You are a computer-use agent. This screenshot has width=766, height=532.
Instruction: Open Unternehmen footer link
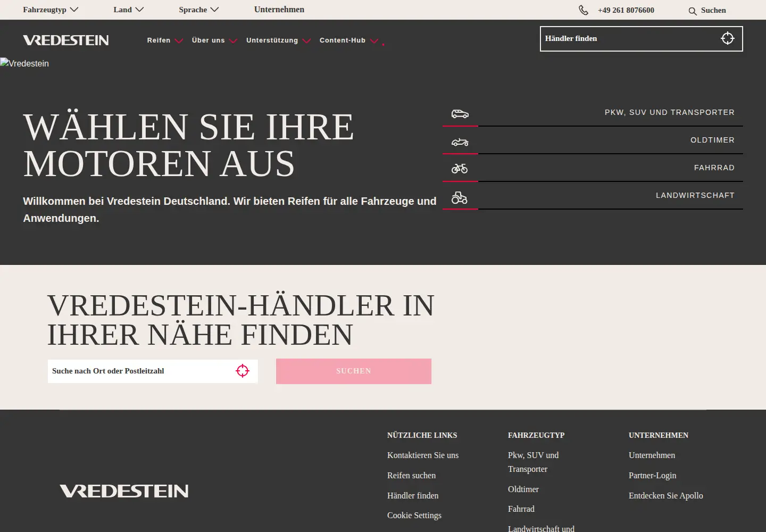pos(652,455)
